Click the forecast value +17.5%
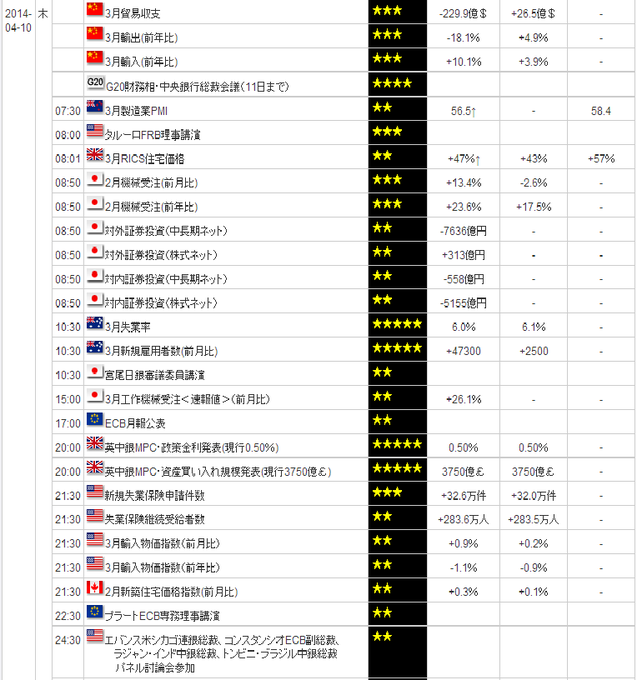 [x=533, y=207]
